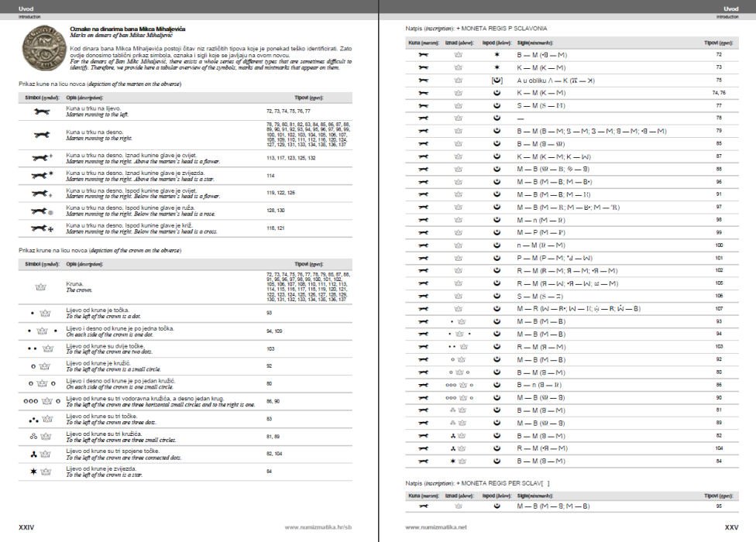756x542 pixels.
Task: Click crown symbol beside 'Lijevo od krune je zvijezda'
Action: tap(43, 470)
